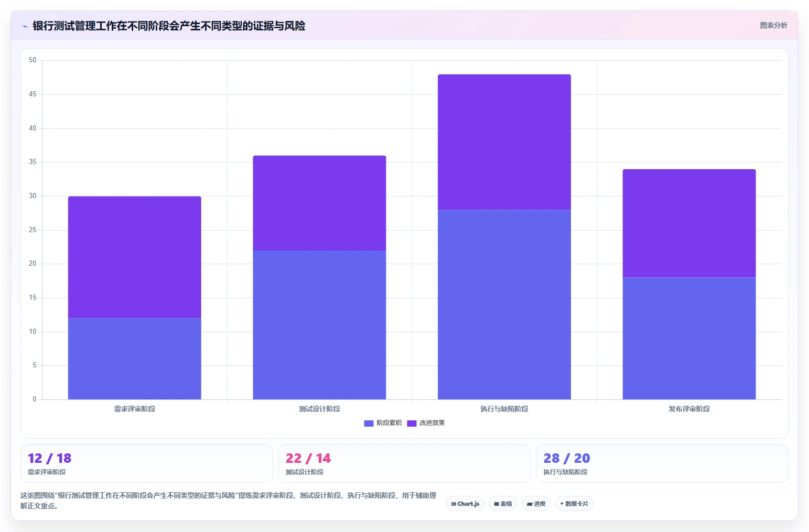Click the 测试设计阶段 caption in the data card
This screenshot has height=532, width=809.
(x=305, y=472)
